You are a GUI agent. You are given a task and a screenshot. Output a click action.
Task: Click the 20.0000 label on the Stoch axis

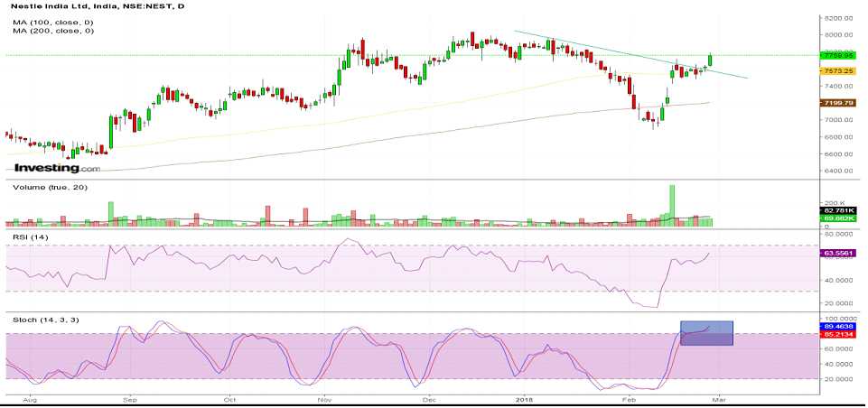click(x=837, y=380)
